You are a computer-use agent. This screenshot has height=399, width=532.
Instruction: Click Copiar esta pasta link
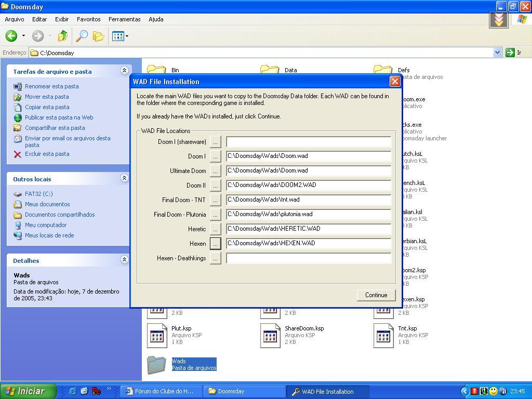[47, 107]
